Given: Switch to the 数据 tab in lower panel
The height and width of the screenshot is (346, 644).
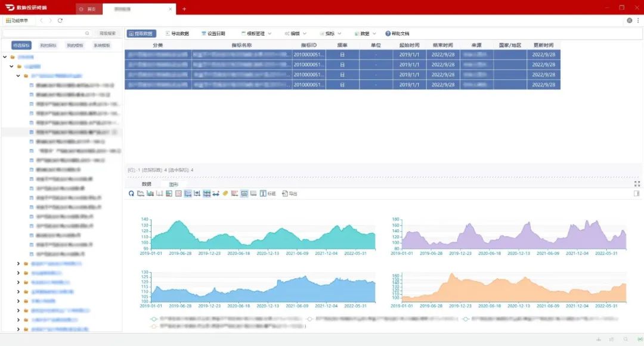Looking at the screenshot, I should (x=146, y=184).
